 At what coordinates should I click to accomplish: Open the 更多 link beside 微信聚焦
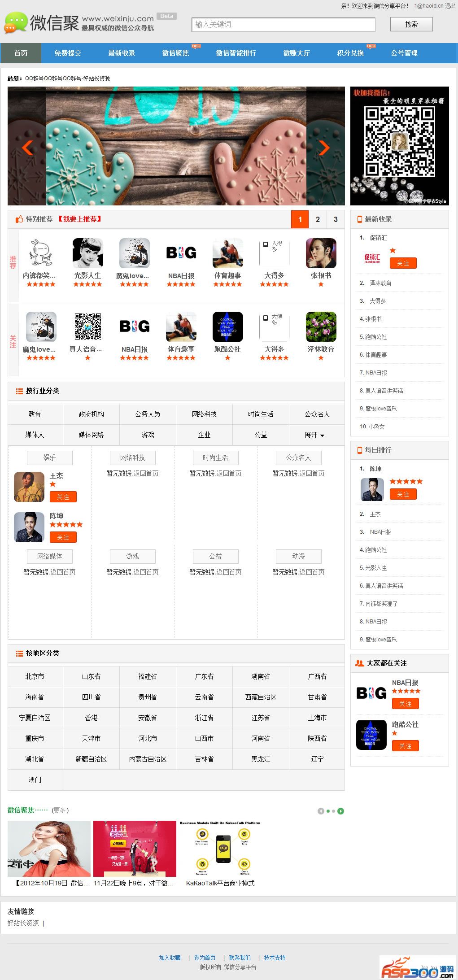60,810
